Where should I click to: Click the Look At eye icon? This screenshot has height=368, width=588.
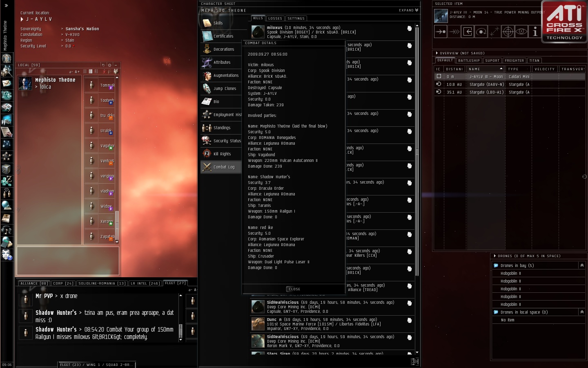521,31
